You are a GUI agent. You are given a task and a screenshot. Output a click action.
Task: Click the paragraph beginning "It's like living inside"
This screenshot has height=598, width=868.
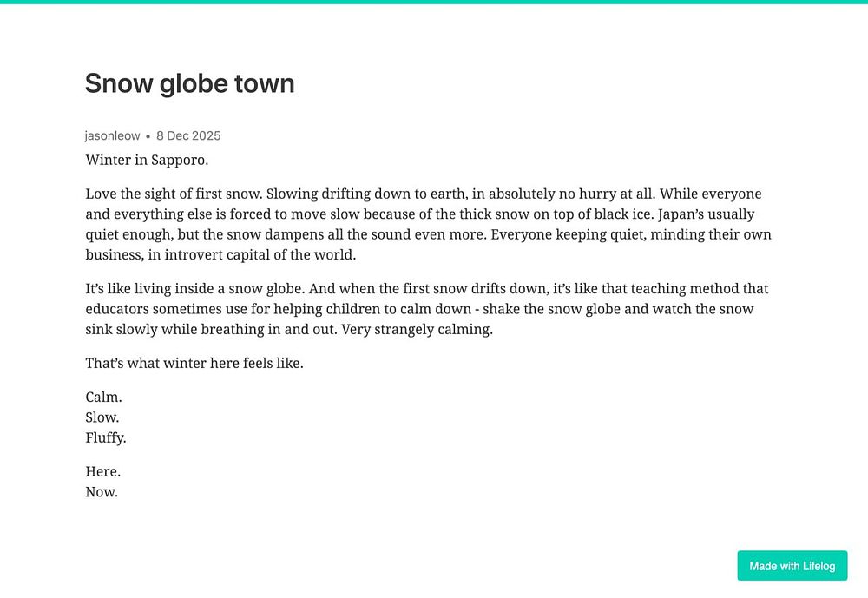click(427, 309)
